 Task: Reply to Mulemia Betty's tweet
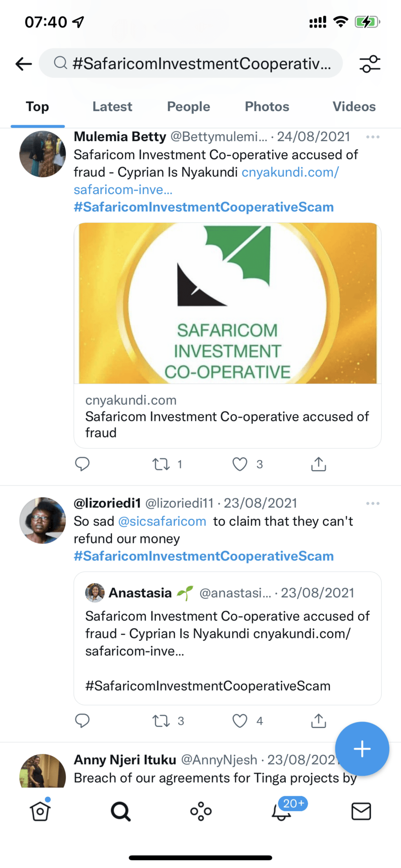tap(82, 464)
